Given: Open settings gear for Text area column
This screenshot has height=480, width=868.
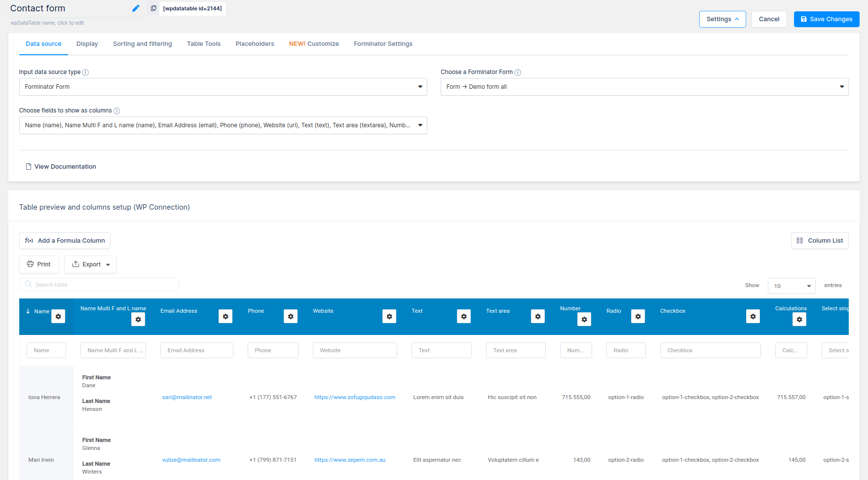Looking at the screenshot, I should click(x=538, y=316).
